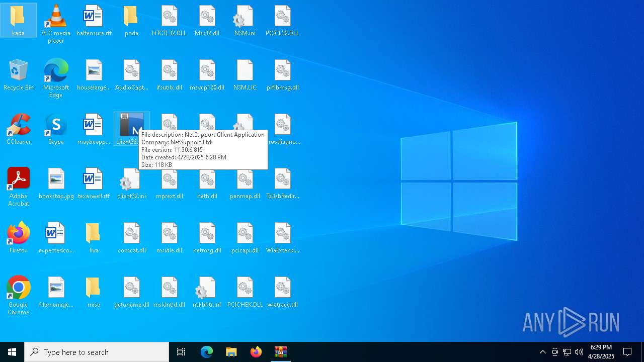The height and width of the screenshot is (362, 644).
Task: Open VLC media player shortcut
Action: pyautogui.click(x=56, y=24)
